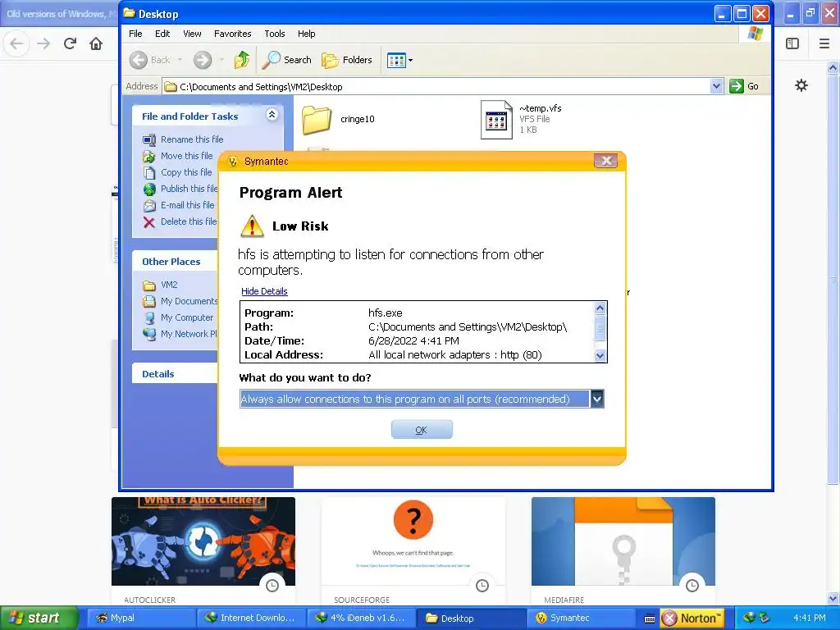The height and width of the screenshot is (630, 840).
Task: Open the Views dropdown button
Action: click(x=399, y=60)
